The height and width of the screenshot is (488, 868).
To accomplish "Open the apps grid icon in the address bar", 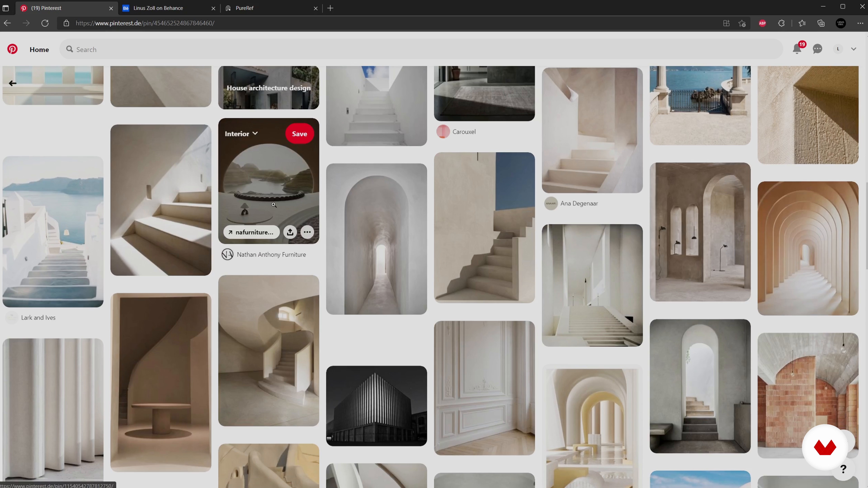I will point(726,23).
